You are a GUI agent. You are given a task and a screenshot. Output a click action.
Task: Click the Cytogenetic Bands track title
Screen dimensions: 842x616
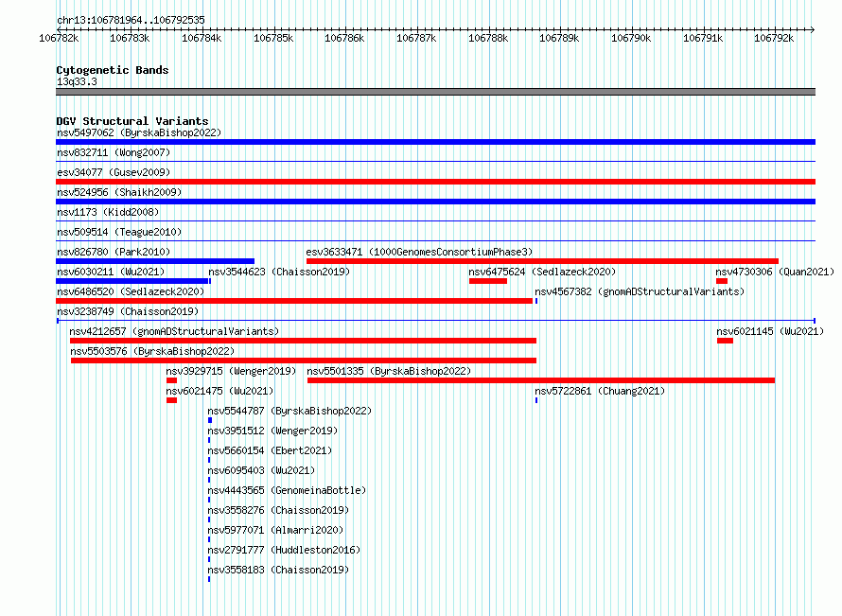[113, 70]
